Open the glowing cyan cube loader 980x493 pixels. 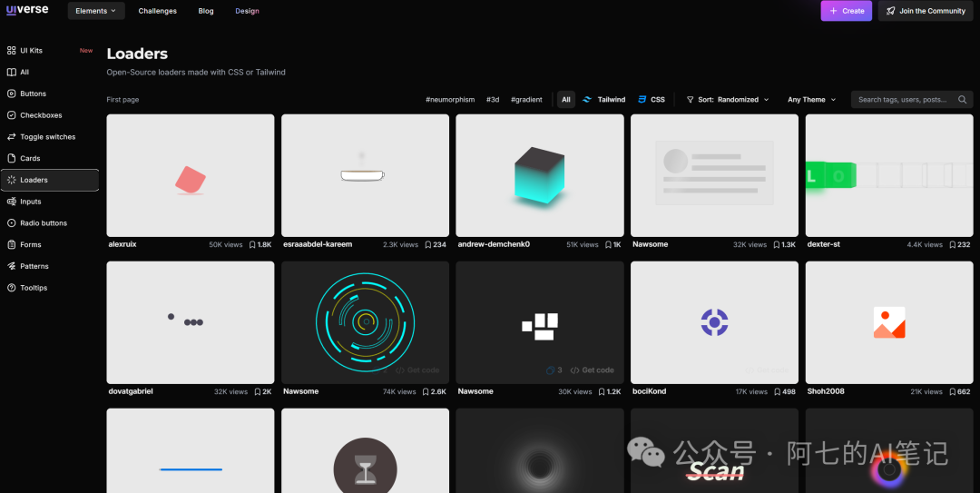point(540,175)
